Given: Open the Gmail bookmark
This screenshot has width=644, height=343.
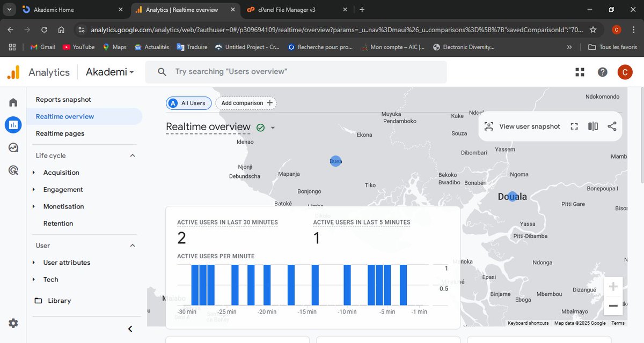Looking at the screenshot, I should 42,47.
